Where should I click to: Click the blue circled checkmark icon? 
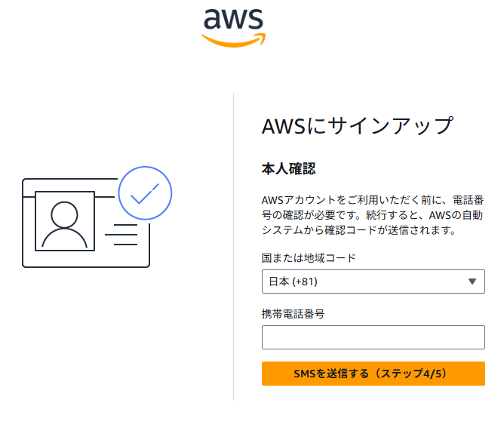click(145, 193)
